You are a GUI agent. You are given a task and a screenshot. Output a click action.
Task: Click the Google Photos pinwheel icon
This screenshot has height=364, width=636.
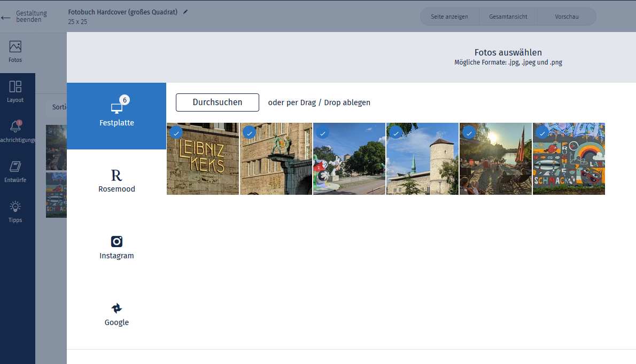pos(117,308)
